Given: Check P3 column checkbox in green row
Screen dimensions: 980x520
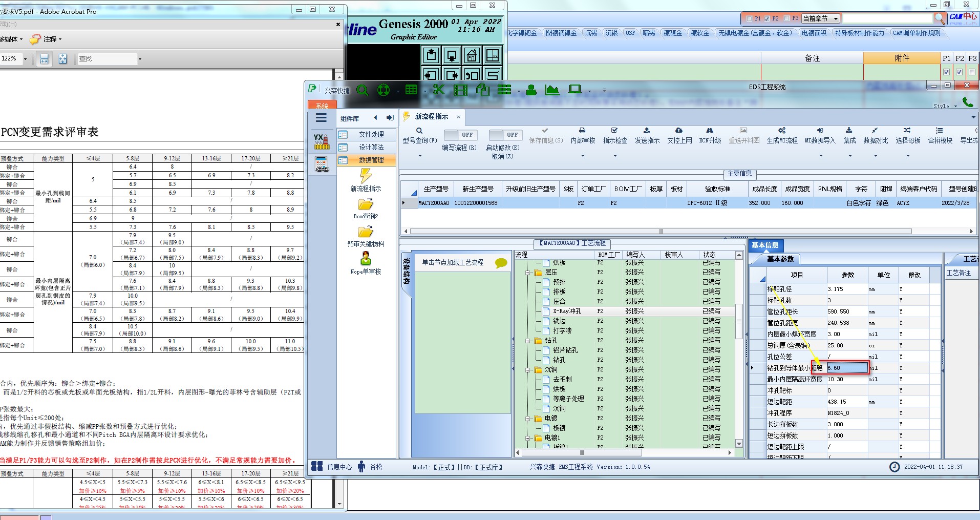Looking at the screenshot, I should 972,72.
